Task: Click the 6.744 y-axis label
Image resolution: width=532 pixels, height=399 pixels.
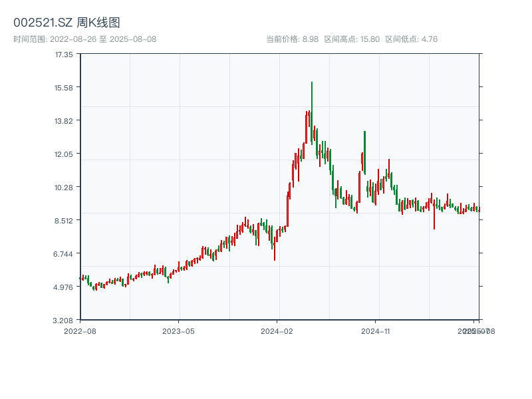Action: (64, 254)
